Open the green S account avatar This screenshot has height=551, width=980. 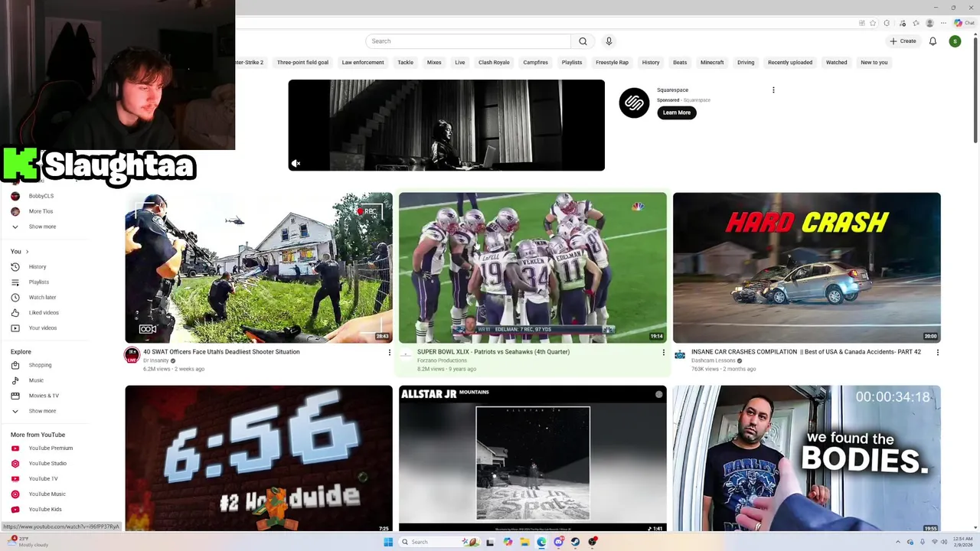point(955,41)
